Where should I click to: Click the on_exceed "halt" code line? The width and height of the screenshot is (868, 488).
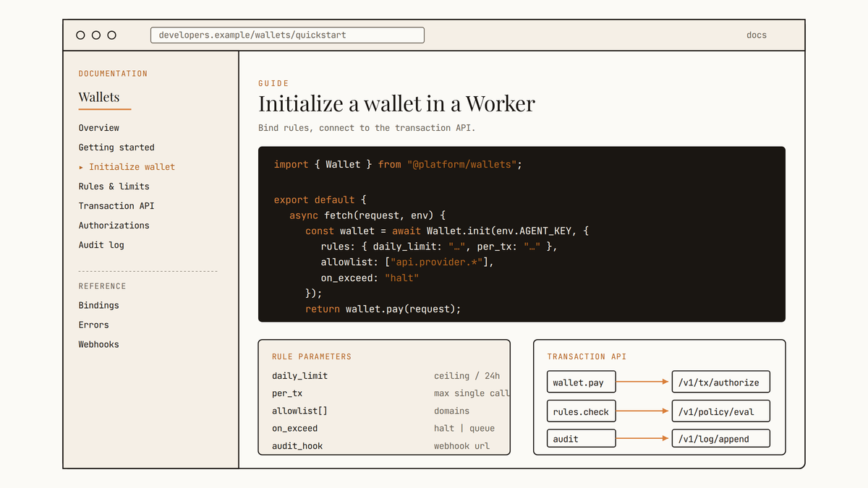tap(370, 278)
